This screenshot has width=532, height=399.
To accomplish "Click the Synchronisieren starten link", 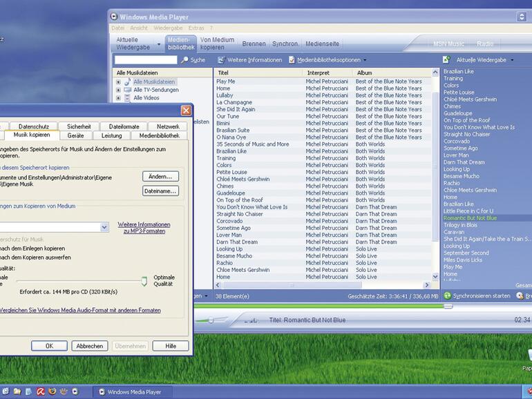I will coord(482,296).
